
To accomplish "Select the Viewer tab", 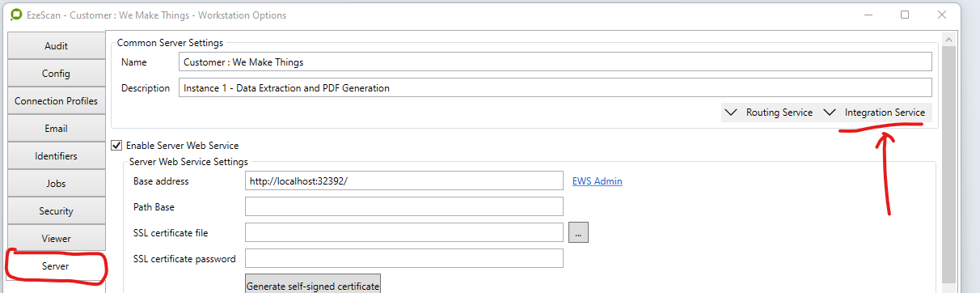I will [56, 239].
